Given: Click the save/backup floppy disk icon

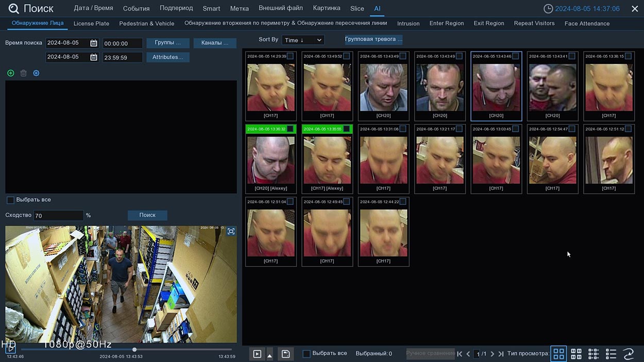Looking at the screenshot, I should [x=285, y=354].
